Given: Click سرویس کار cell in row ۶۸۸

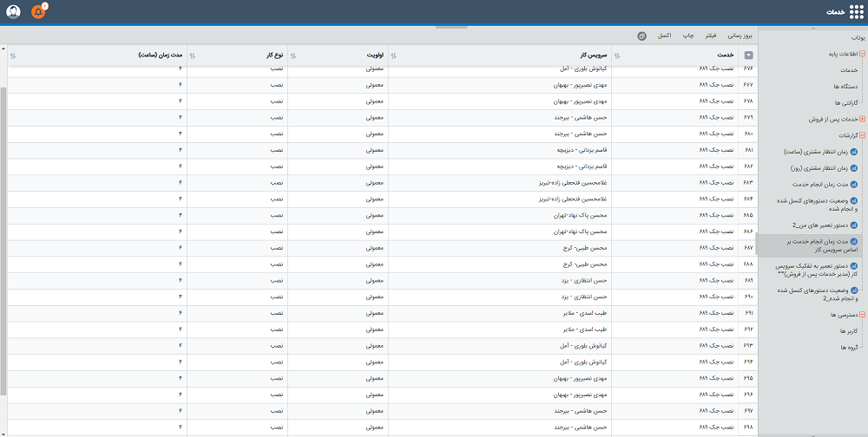Looking at the screenshot, I should click(499, 264).
